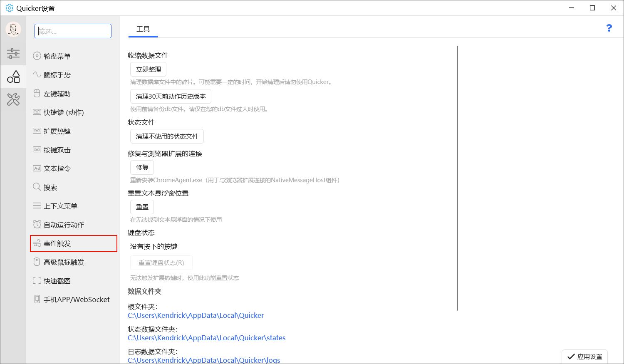The width and height of the screenshot is (624, 364).
Task: Click the 立即整理 button
Action: coord(149,69)
